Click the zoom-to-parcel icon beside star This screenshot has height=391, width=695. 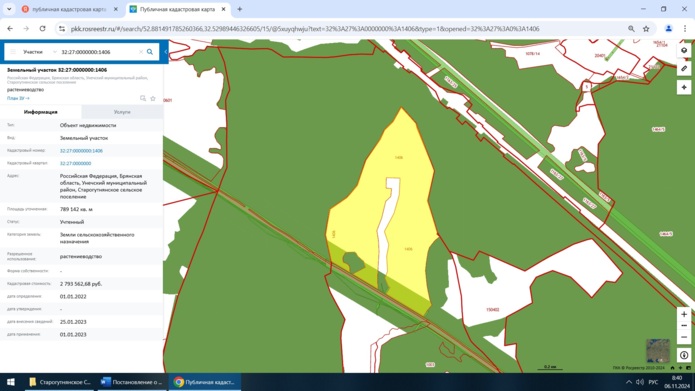(x=143, y=98)
